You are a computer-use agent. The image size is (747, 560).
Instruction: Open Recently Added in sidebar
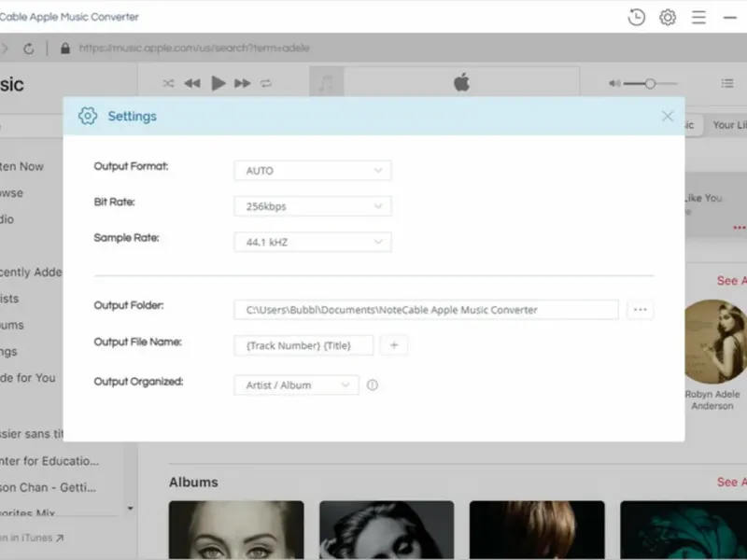point(31,273)
